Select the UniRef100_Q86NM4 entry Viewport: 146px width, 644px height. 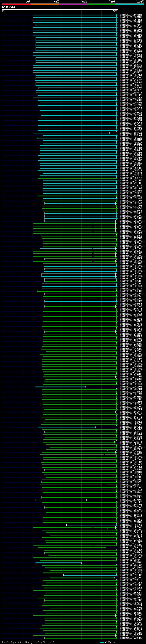pos(131,389)
